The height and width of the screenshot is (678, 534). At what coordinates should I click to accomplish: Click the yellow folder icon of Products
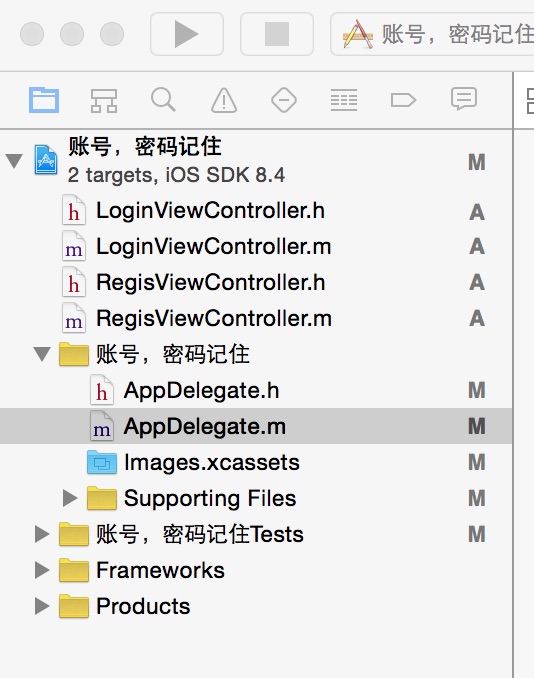pyautogui.click(x=74, y=606)
